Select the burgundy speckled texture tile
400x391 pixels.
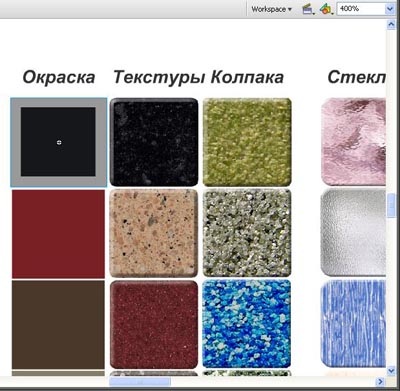point(154,324)
